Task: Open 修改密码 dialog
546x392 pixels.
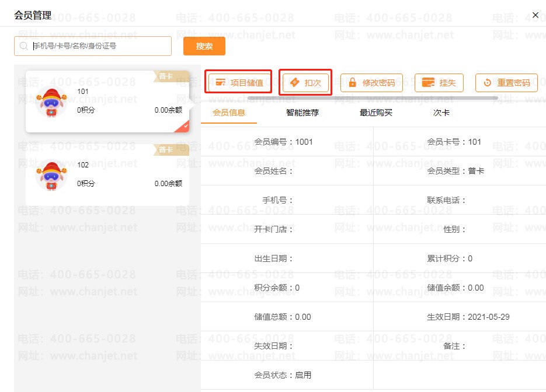Action: pyautogui.click(x=371, y=82)
